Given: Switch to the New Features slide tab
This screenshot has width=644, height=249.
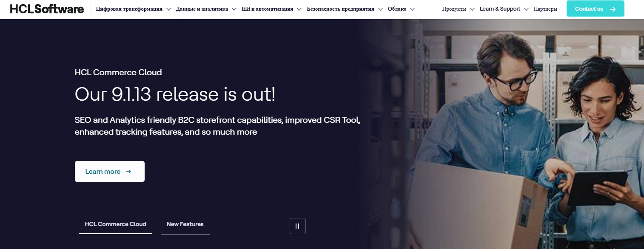Looking at the screenshot, I should click(x=185, y=224).
